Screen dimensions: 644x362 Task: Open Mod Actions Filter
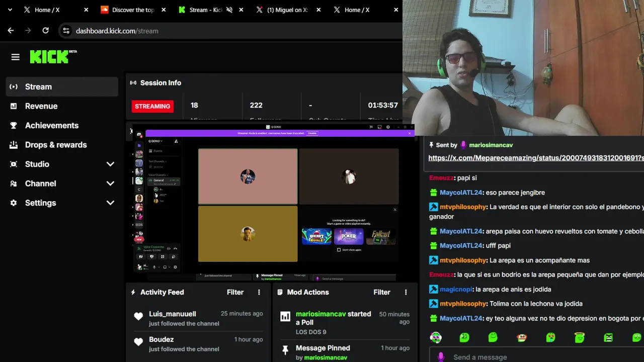tap(382, 292)
